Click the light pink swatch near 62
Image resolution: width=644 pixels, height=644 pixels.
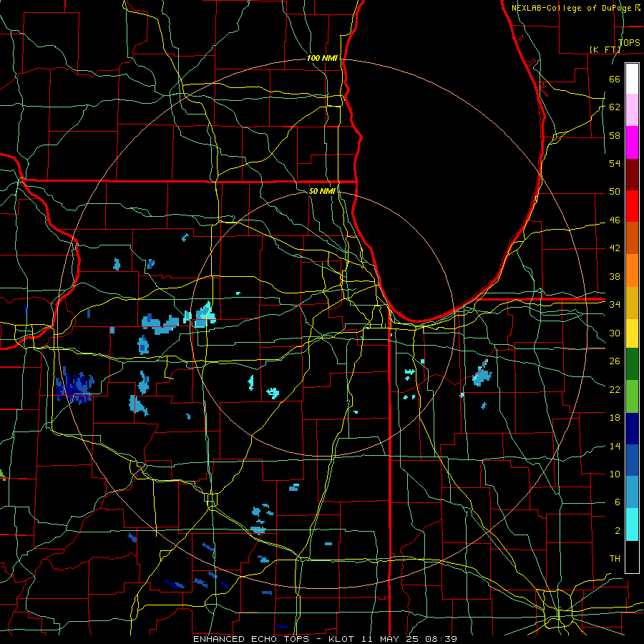[632, 110]
